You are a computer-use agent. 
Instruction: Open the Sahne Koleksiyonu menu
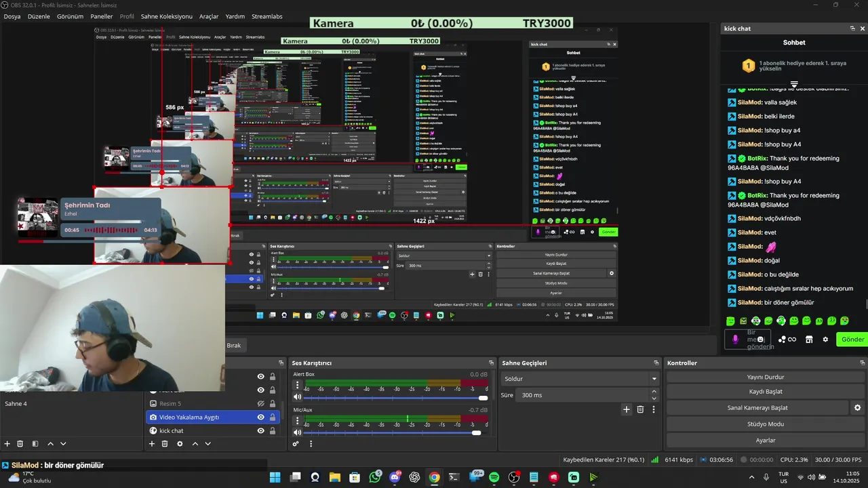pos(167,16)
